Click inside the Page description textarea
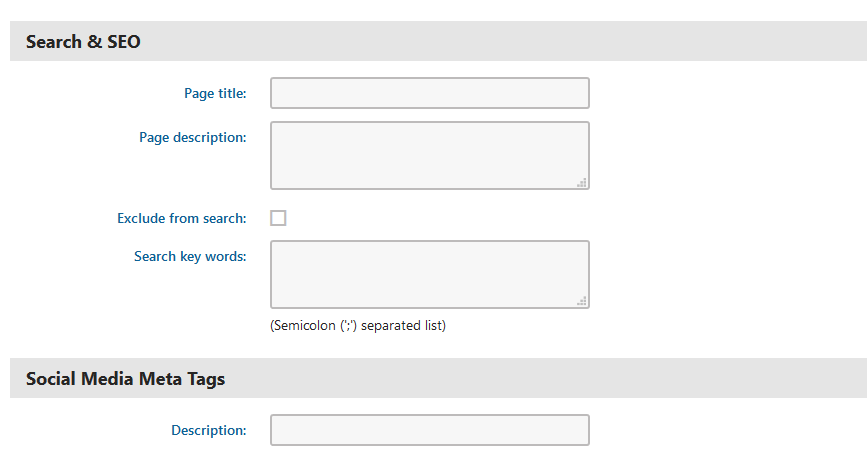 [429, 155]
